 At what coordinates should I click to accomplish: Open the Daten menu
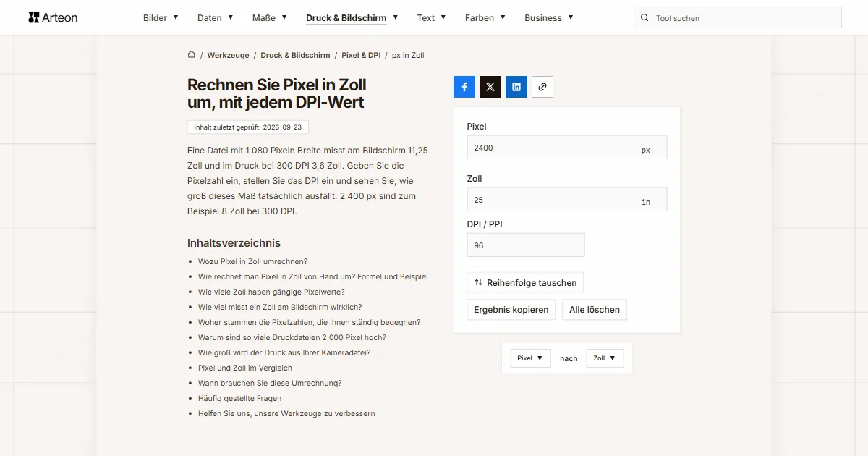[x=216, y=18]
